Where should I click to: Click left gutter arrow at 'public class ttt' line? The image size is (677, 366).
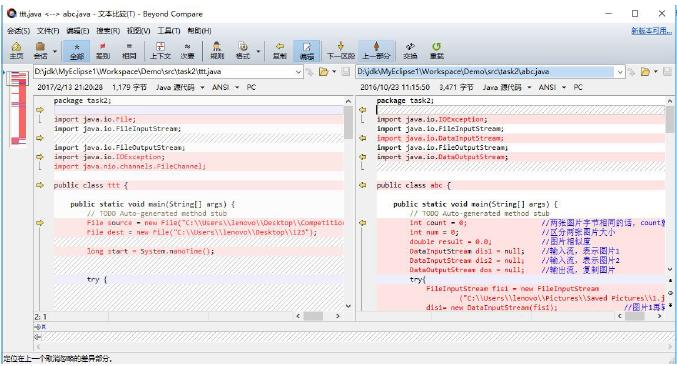(x=40, y=185)
